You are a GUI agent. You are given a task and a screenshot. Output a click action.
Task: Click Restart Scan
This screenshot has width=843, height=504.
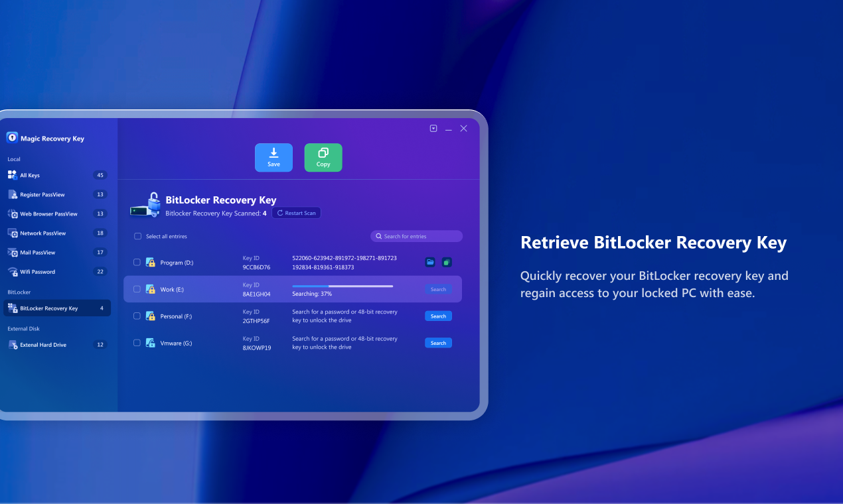(296, 212)
